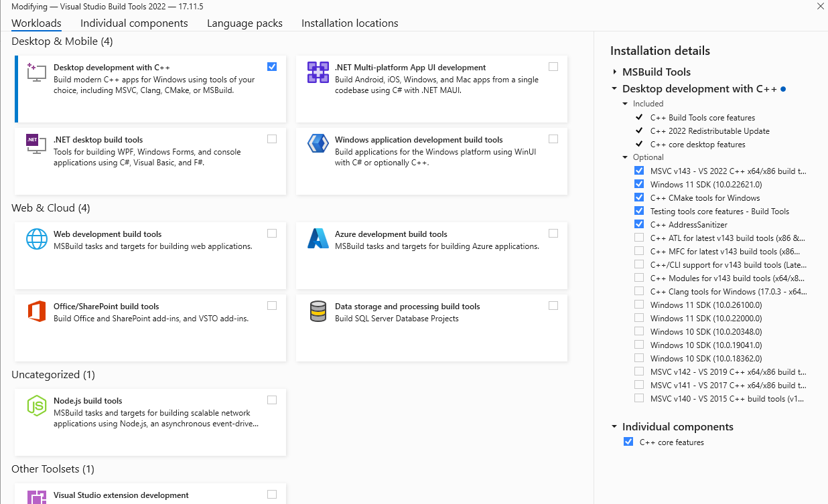The image size is (828, 504).
Task: Check the Visual Studio extension development workload
Action: [271, 495]
